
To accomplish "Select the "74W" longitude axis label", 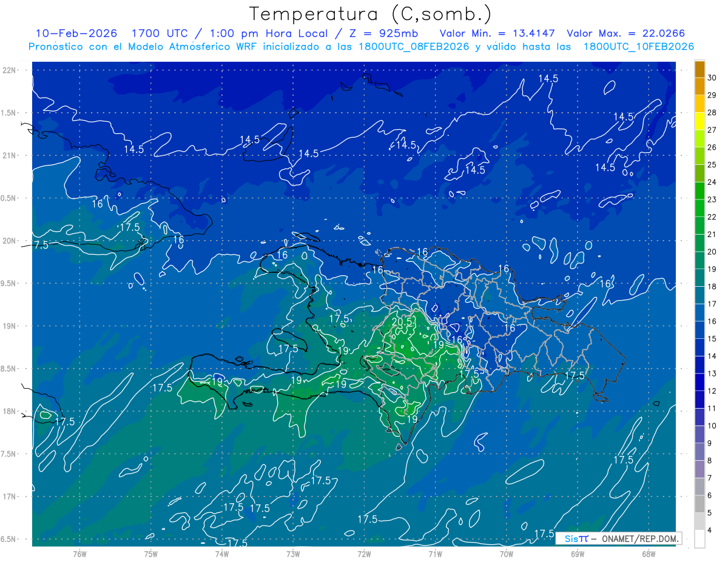I will (222, 554).
